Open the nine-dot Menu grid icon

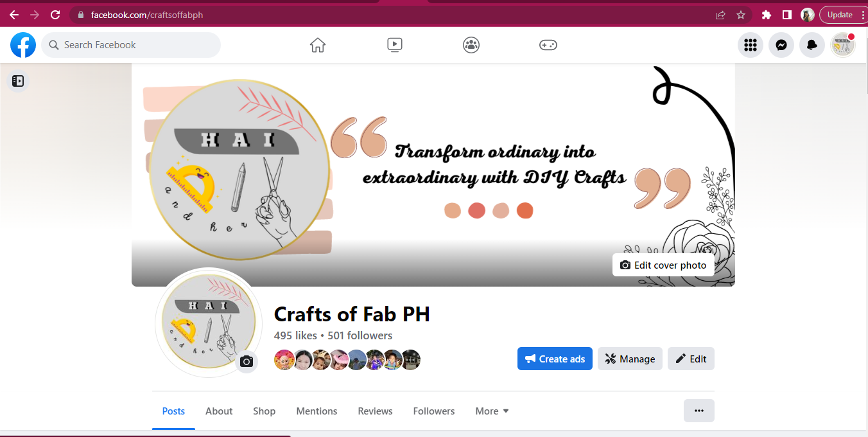point(751,45)
